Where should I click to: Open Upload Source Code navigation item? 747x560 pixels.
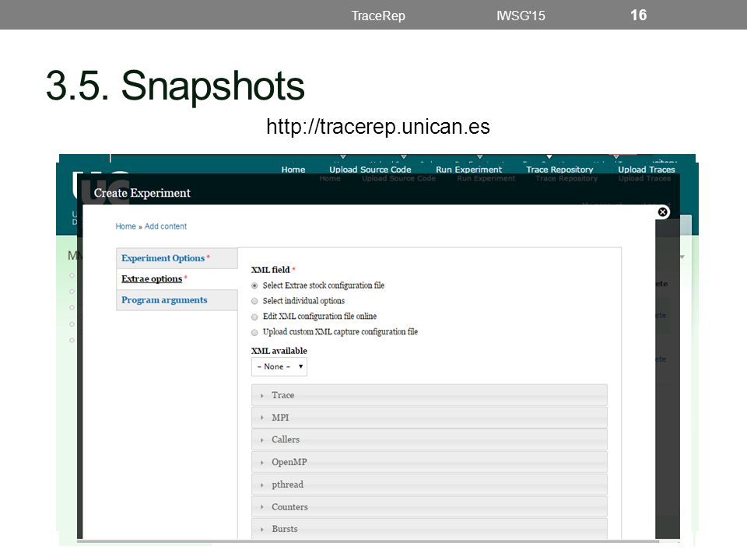(x=370, y=170)
